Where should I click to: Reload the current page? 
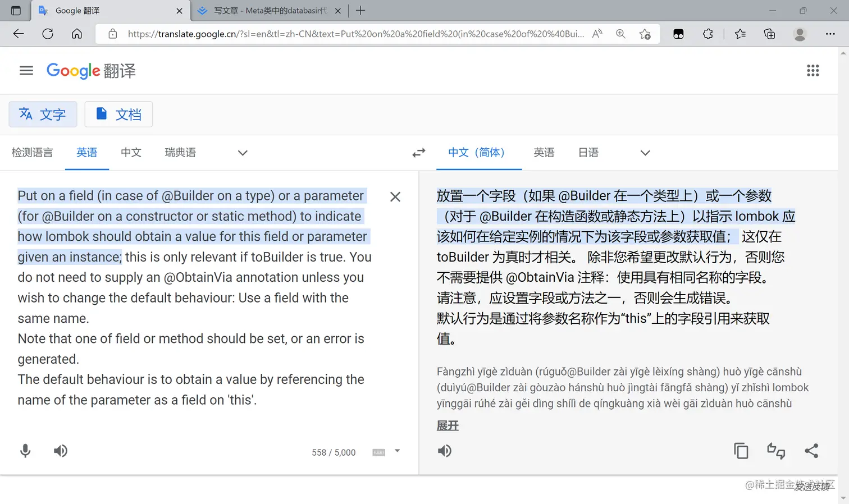[x=48, y=34]
